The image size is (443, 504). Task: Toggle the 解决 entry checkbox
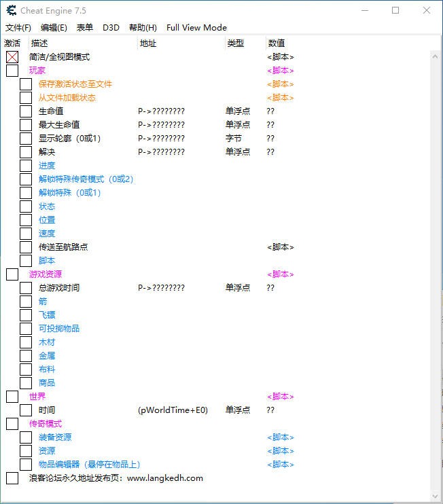point(26,152)
